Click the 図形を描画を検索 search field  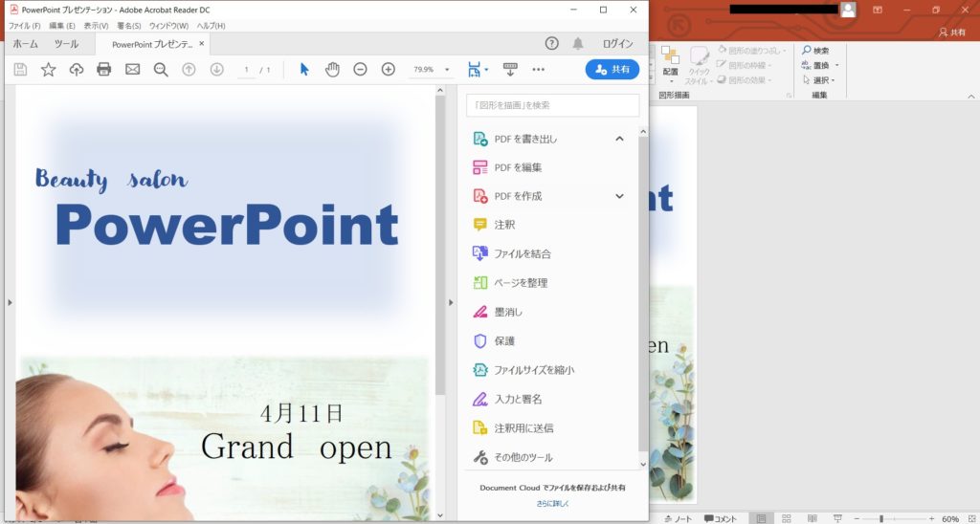552,105
